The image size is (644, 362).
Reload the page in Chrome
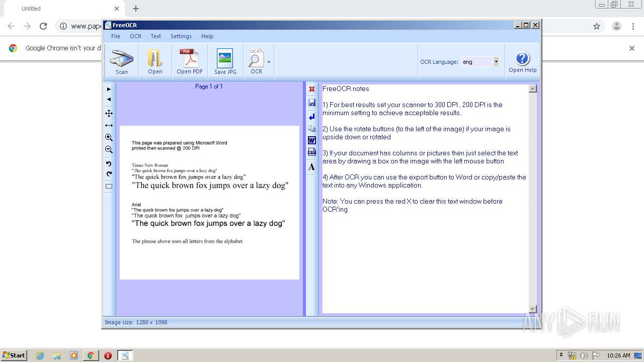point(43,26)
